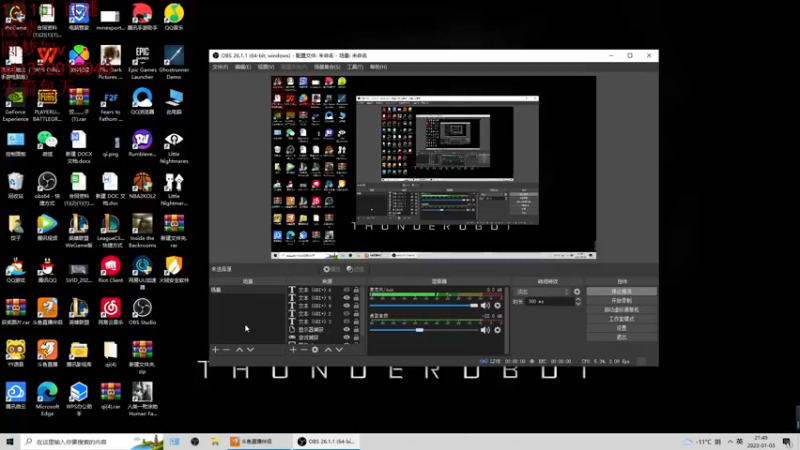This screenshot has width=800, height=450.
Task: Click the Start Virtual Camera button
Action: 621,310
